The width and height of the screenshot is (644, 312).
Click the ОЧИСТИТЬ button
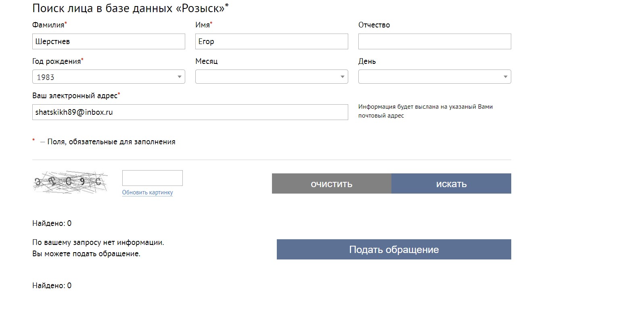(x=332, y=184)
